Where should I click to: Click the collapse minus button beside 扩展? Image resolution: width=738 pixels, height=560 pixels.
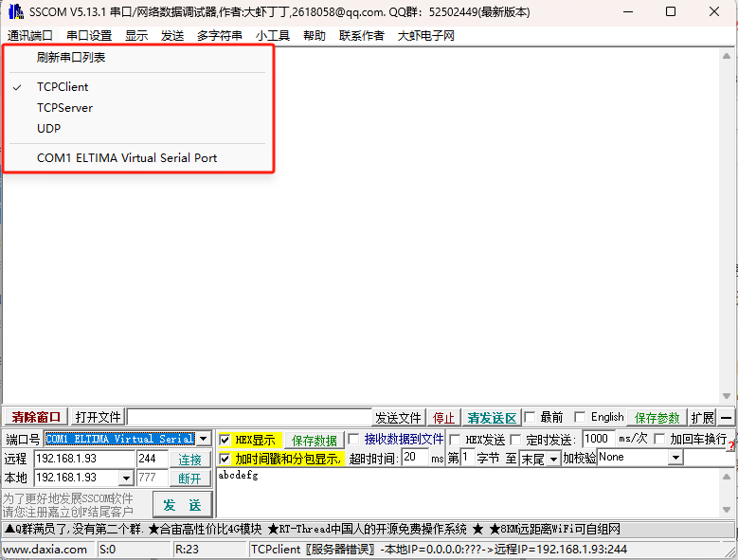pos(727,418)
